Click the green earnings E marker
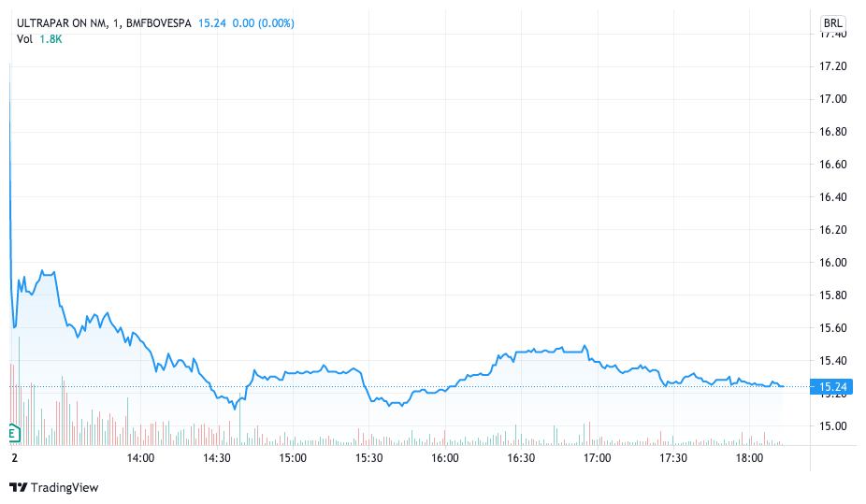 point(12,433)
